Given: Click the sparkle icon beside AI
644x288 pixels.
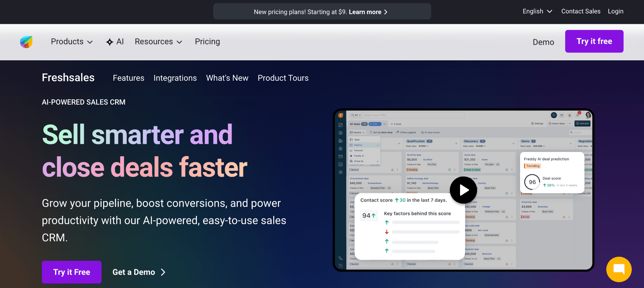Looking at the screenshot, I should click(x=109, y=42).
